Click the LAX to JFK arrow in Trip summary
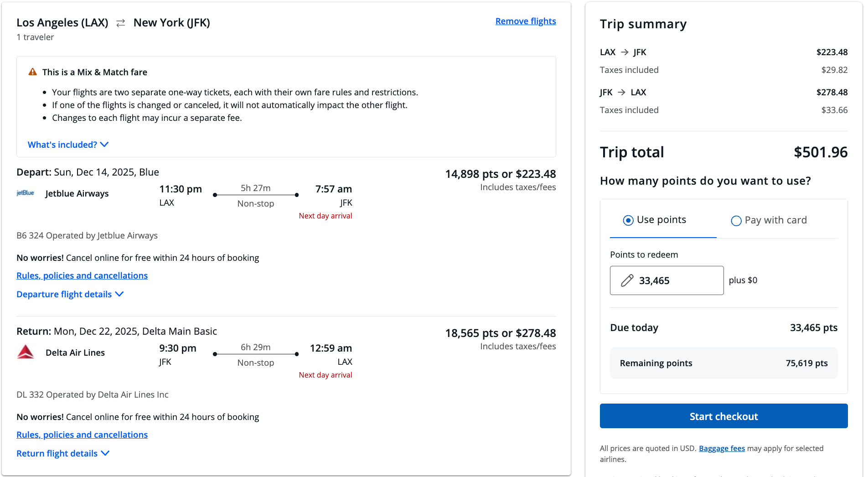The width and height of the screenshot is (868, 477). [625, 52]
